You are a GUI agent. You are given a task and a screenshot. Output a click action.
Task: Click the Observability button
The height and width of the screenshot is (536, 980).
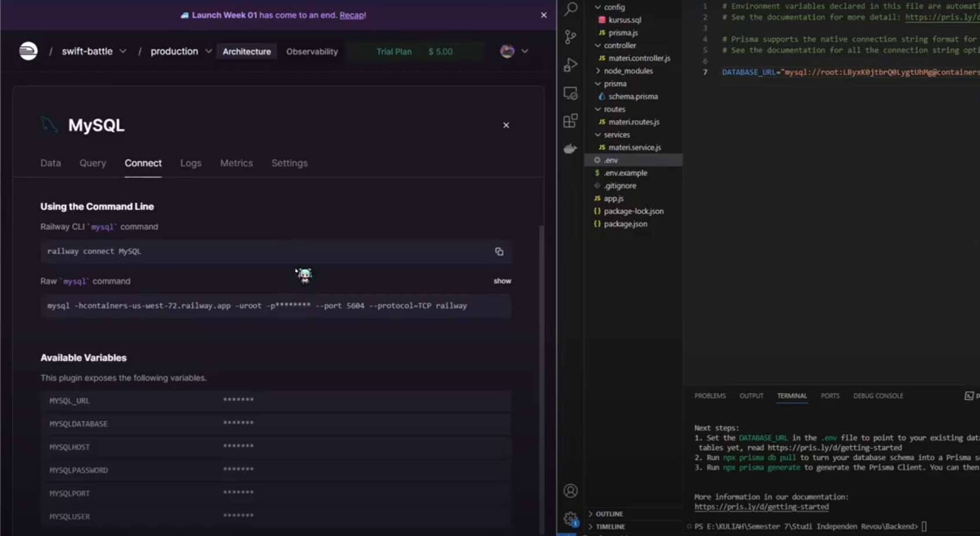click(312, 52)
